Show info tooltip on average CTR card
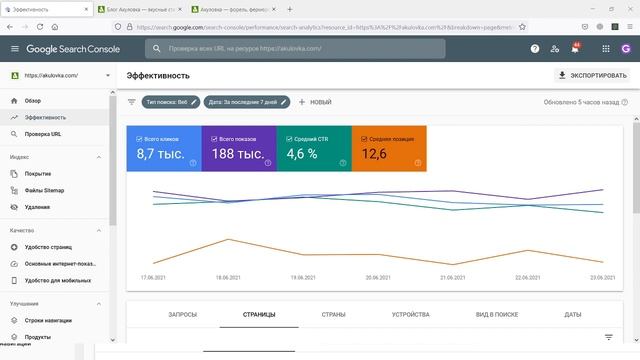The image size is (640, 360). click(x=343, y=163)
